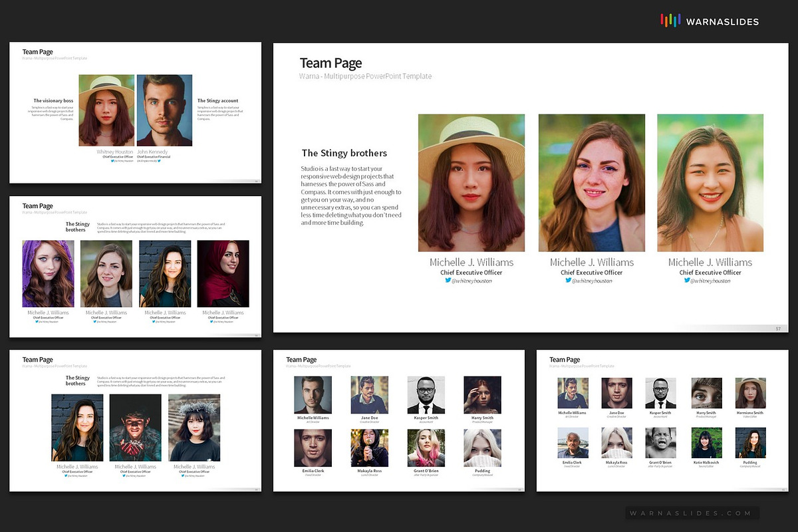Click Twitter icon under the smiling woman's photo

687,280
